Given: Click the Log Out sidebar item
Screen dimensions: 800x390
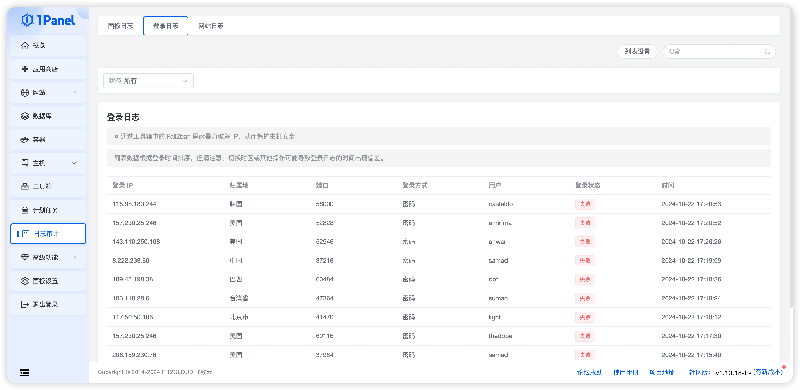Looking at the screenshot, I should [48, 304].
